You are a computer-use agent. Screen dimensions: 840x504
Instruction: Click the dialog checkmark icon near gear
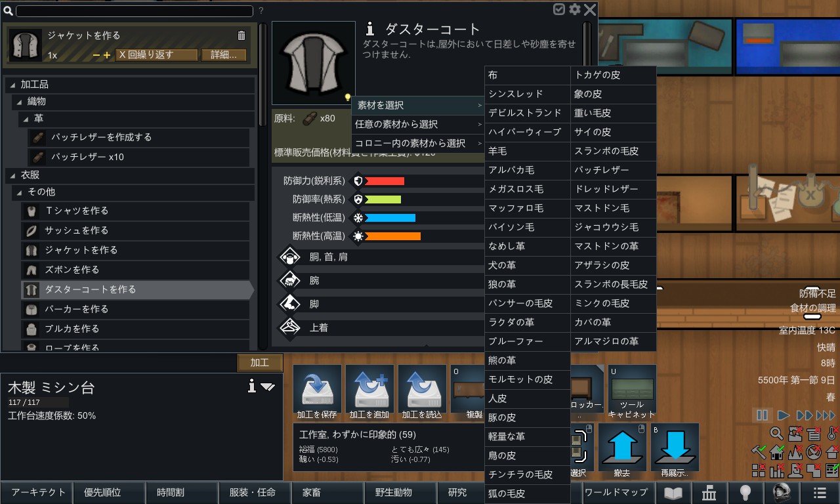[559, 9]
